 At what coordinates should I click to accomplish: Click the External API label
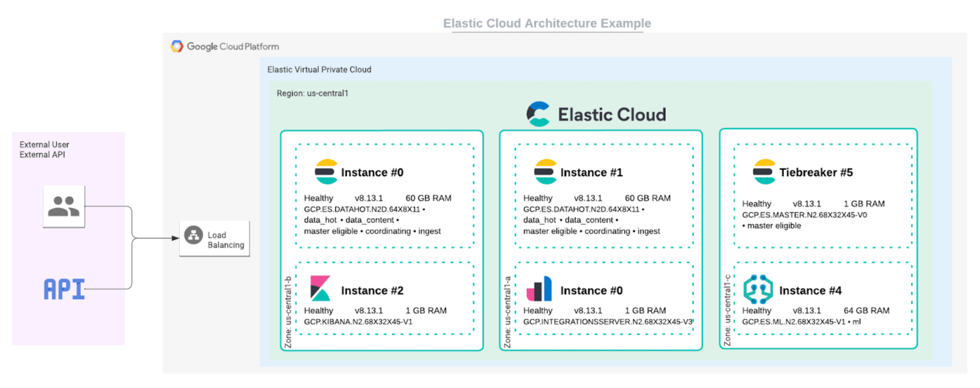pyautogui.click(x=42, y=154)
